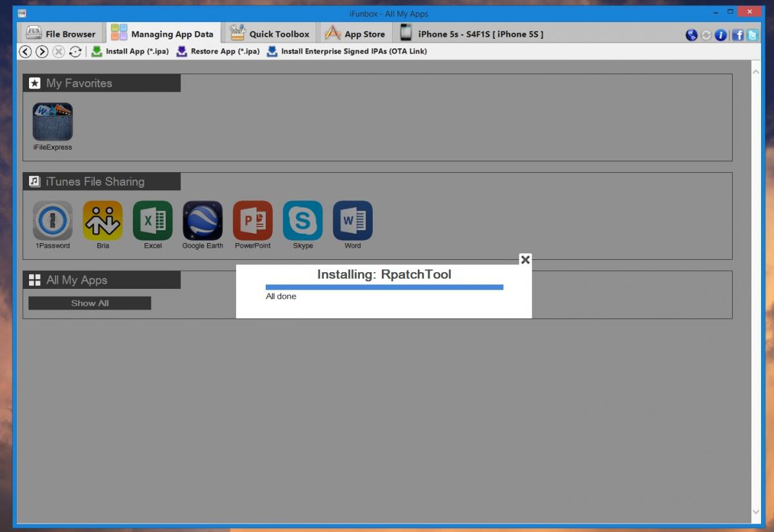This screenshot has height=532, width=774.
Task: Click the grey sync icon beside globe
Action: click(706, 35)
